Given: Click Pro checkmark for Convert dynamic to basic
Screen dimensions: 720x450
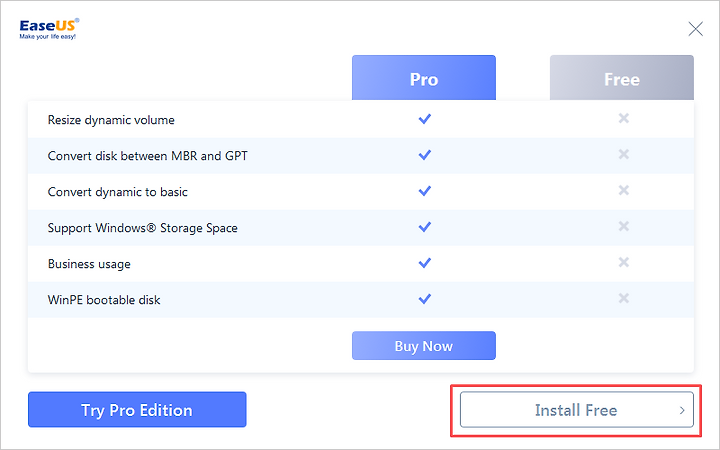Looking at the screenshot, I should click(x=425, y=191).
